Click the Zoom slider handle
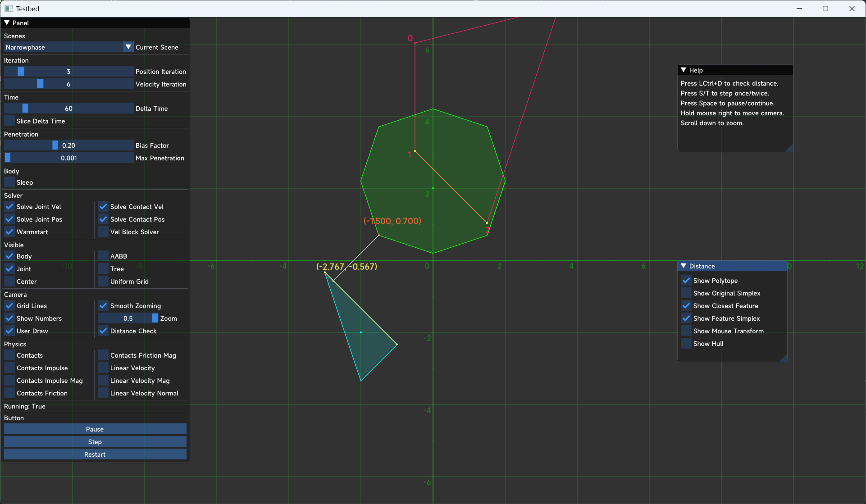The height and width of the screenshot is (504, 866). point(155,318)
